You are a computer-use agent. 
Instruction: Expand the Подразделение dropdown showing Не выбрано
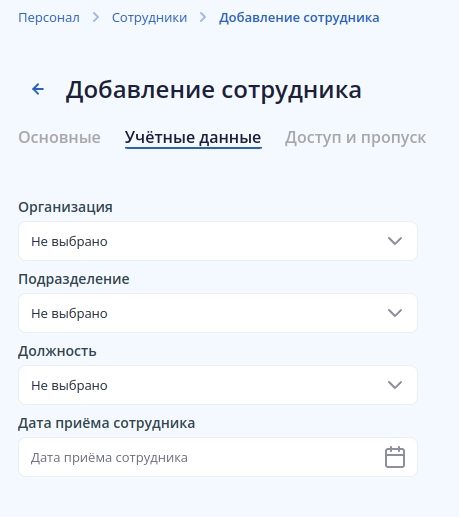tap(218, 313)
